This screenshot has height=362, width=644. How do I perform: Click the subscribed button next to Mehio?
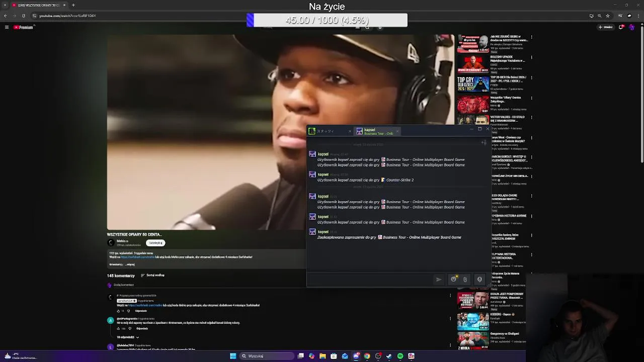pos(155,243)
